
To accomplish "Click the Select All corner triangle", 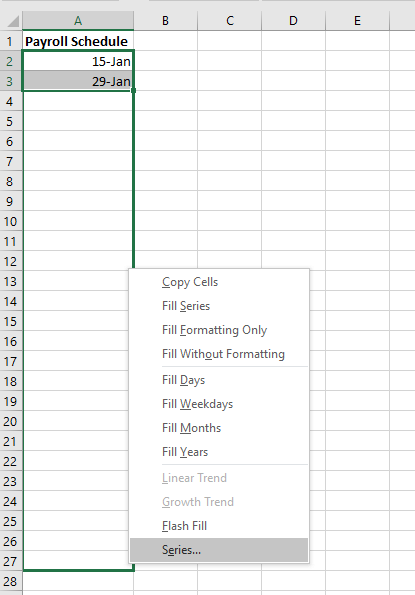I will [13, 21].
